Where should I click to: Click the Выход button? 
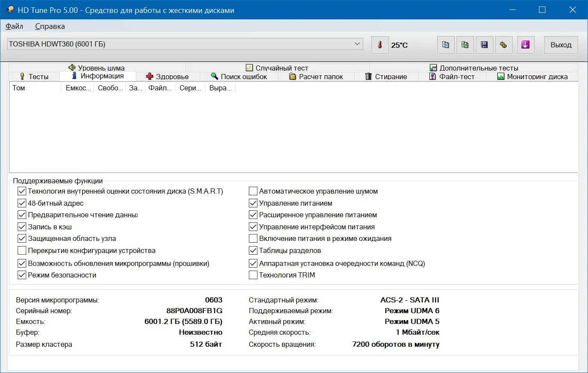coord(561,45)
